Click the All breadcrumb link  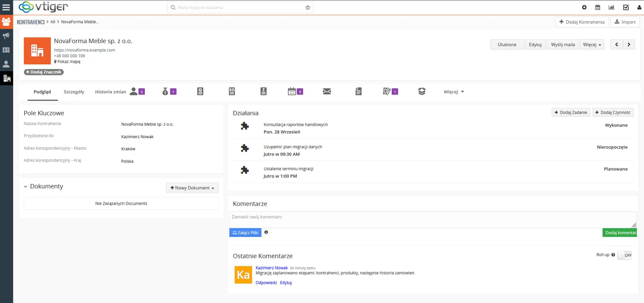(53, 22)
